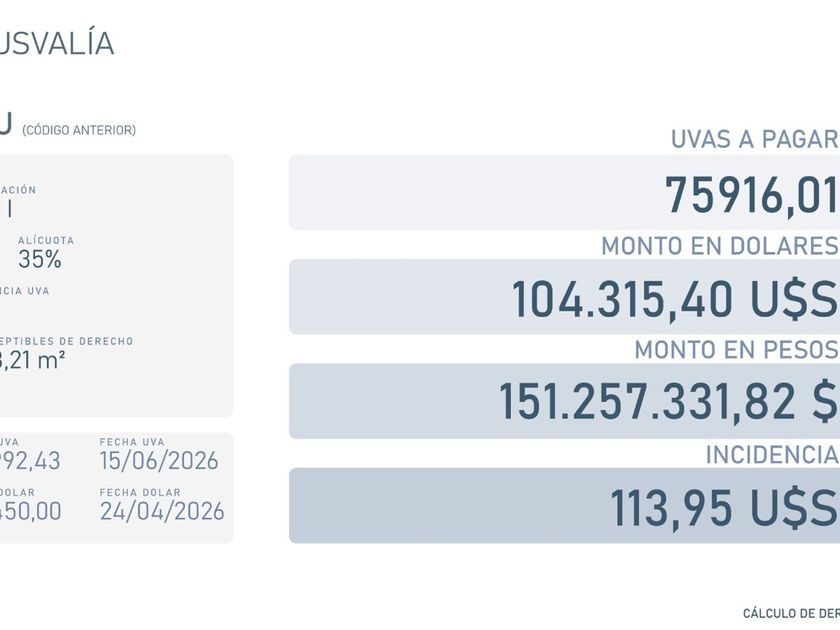Click the dollar value ending 450,00
This screenshot has width=840, height=630.
[x=31, y=511]
